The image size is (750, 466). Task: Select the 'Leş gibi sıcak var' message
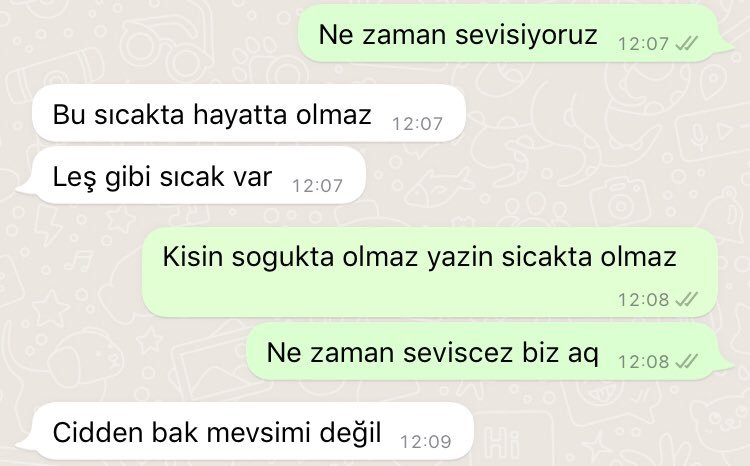pos(191,176)
